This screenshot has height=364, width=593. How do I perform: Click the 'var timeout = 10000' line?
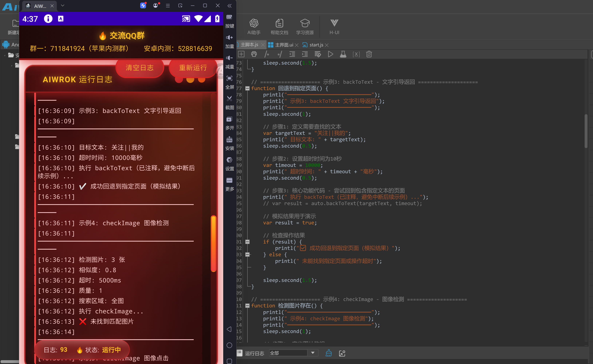click(293, 165)
